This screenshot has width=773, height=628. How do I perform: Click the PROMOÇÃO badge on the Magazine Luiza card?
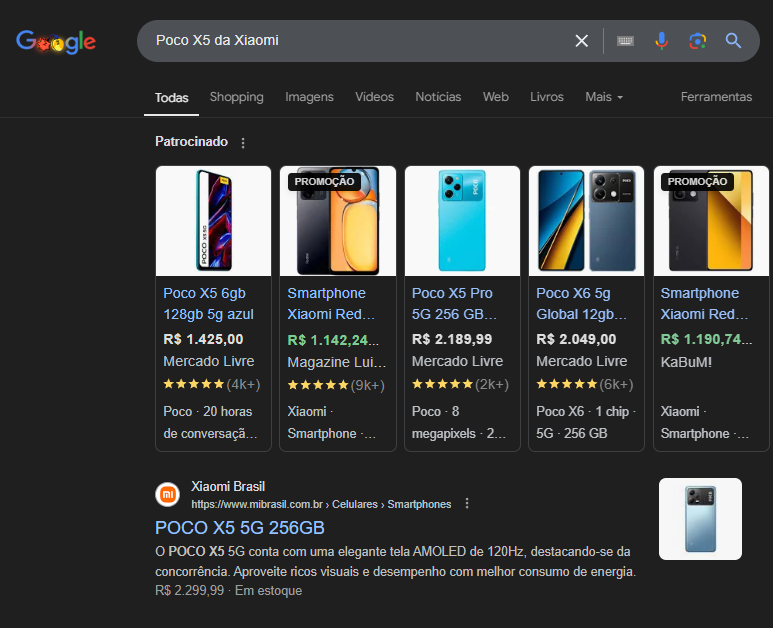point(324,181)
